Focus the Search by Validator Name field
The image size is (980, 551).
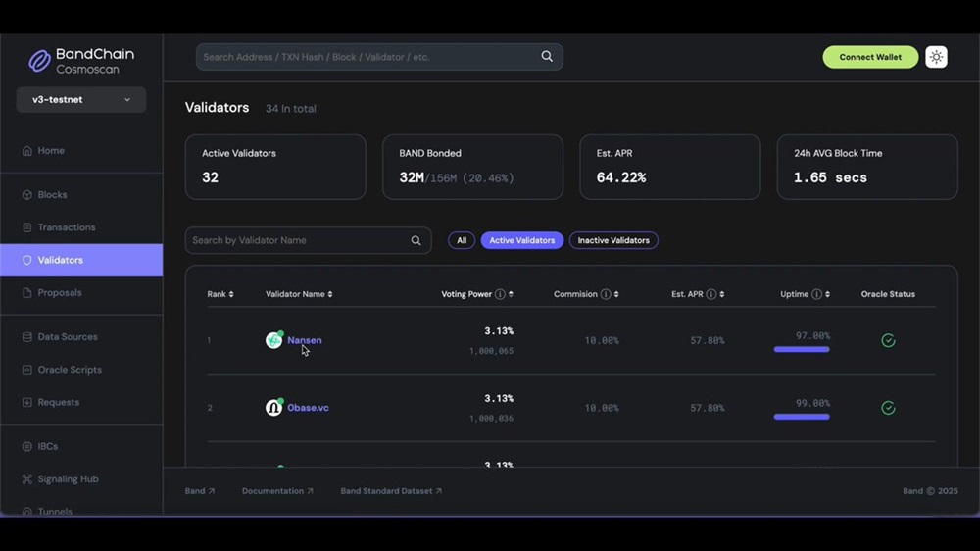[x=299, y=240]
